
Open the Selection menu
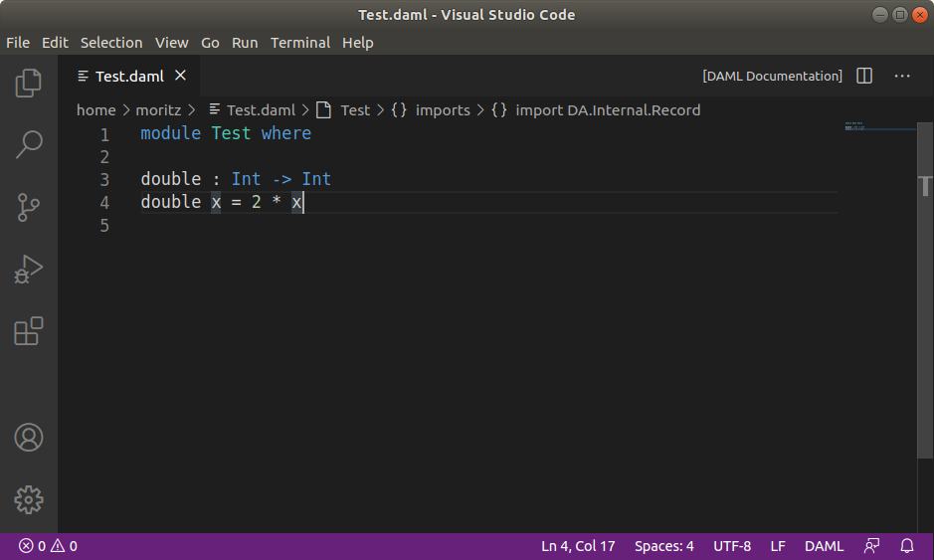click(111, 43)
